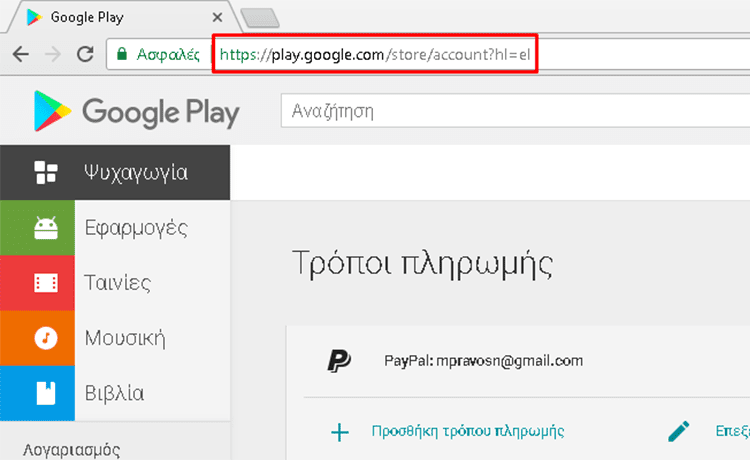The height and width of the screenshot is (460, 750).
Task: Click the green secure padlock icon
Action: click(x=122, y=54)
